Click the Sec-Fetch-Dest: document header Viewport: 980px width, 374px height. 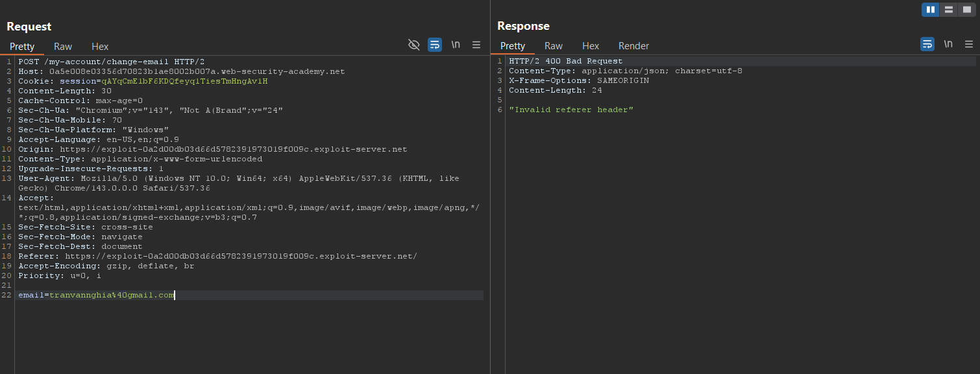[80, 246]
